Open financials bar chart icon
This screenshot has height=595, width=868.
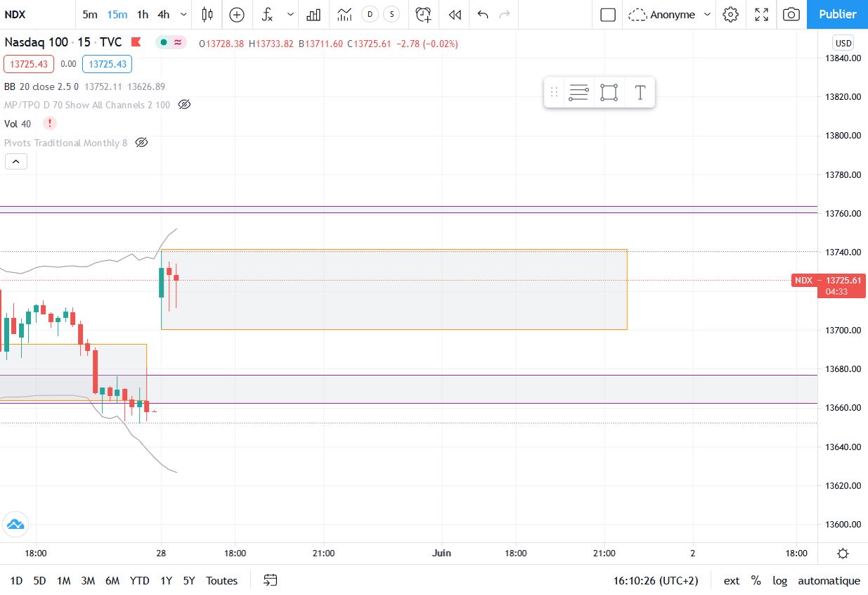313,14
